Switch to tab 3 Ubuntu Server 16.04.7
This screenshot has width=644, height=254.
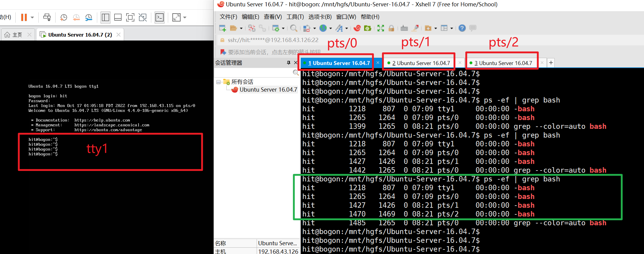[503, 63]
